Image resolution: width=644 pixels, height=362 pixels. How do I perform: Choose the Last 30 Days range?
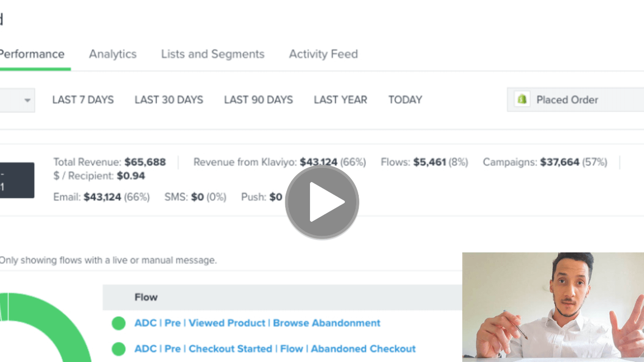[x=169, y=100]
